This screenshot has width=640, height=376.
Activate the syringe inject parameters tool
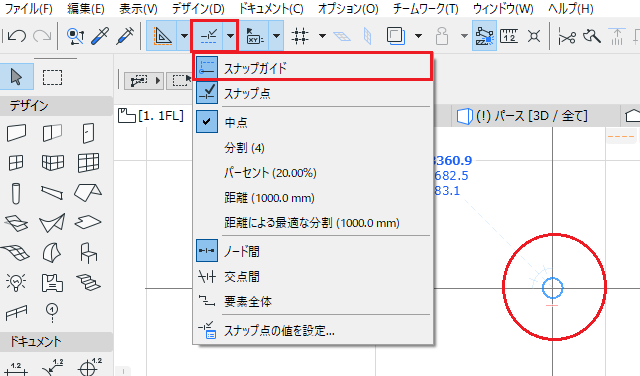[125, 36]
